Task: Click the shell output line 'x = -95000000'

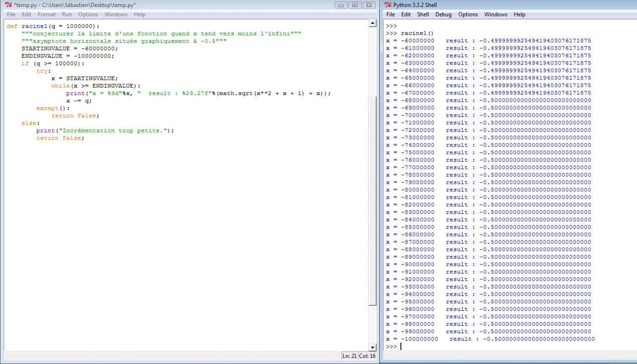Action: click(x=488, y=302)
